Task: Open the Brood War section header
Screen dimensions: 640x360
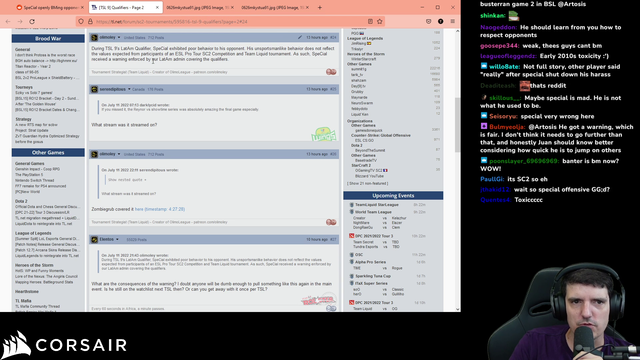Action: [x=48, y=38]
